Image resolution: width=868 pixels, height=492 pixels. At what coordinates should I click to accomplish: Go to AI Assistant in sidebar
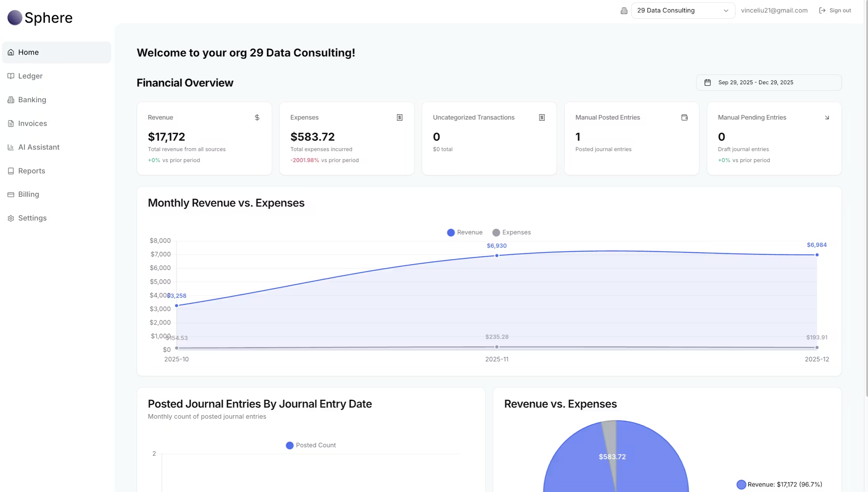tap(39, 147)
